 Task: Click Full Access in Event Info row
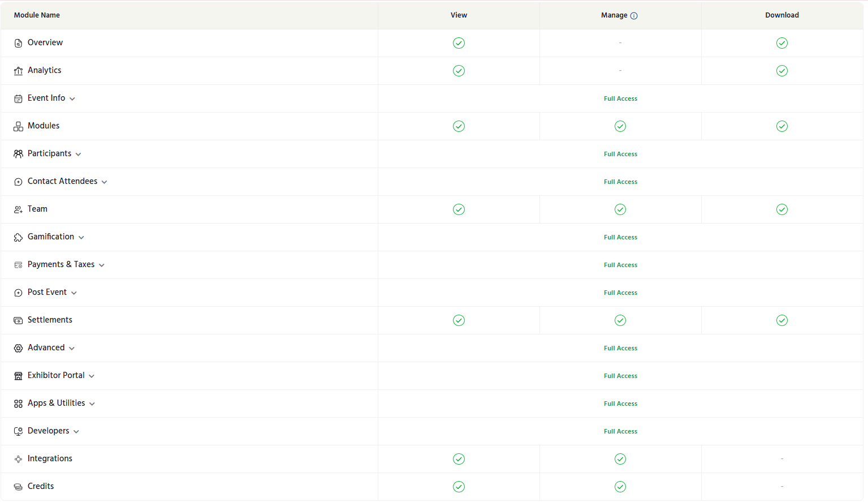tap(620, 98)
